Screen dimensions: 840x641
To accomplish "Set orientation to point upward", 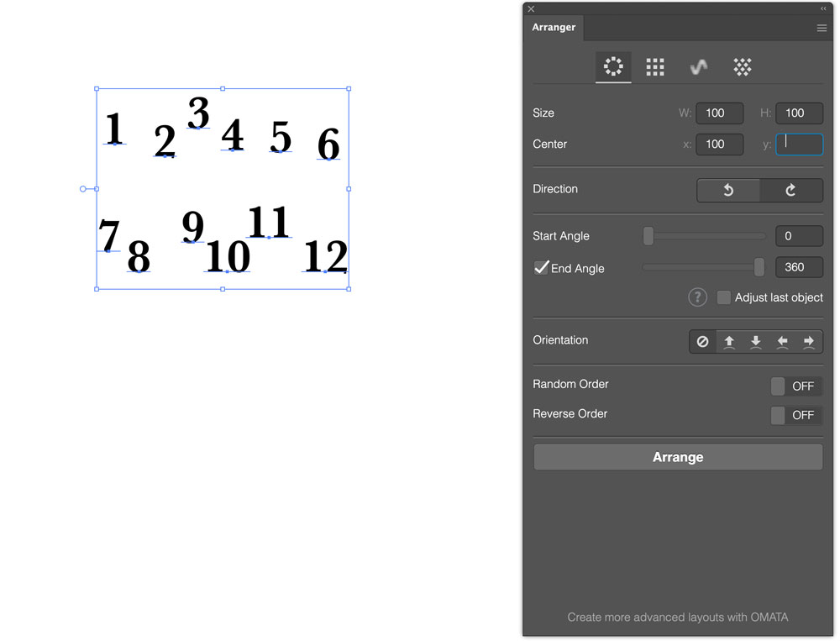I will (x=729, y=341).
